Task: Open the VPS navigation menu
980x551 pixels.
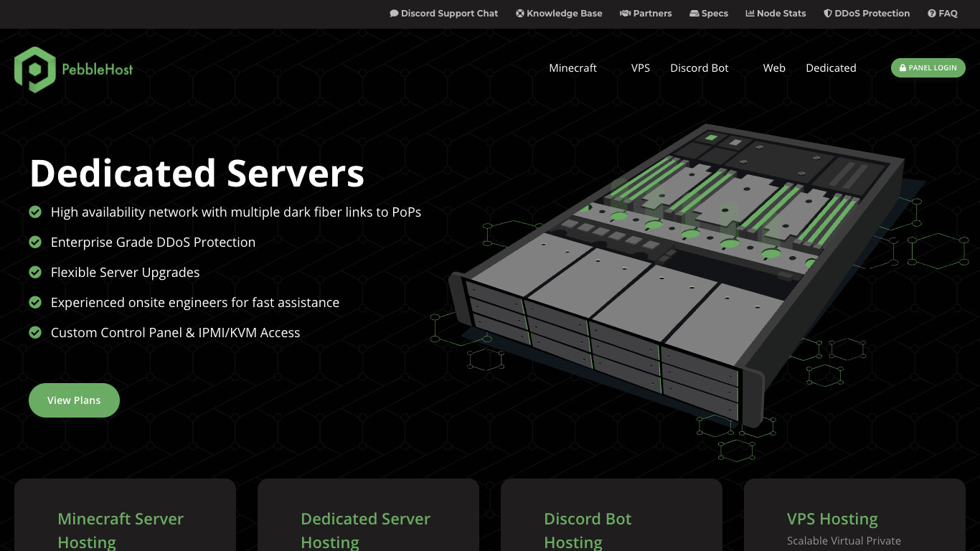Action: (640, 67)
